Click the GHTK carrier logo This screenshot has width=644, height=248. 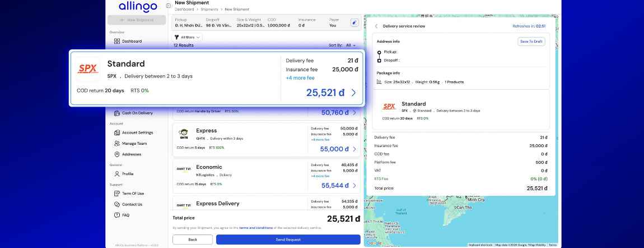pos(184,133)
